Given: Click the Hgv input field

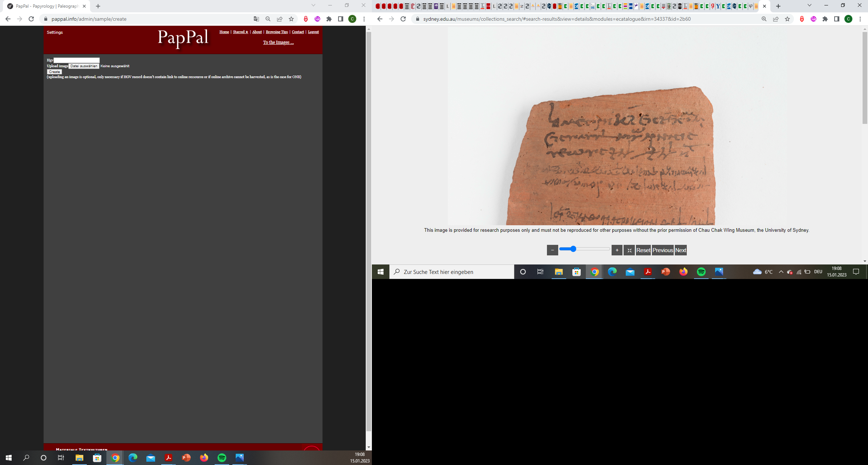Looking at the screenshot, I should [77, 60].
